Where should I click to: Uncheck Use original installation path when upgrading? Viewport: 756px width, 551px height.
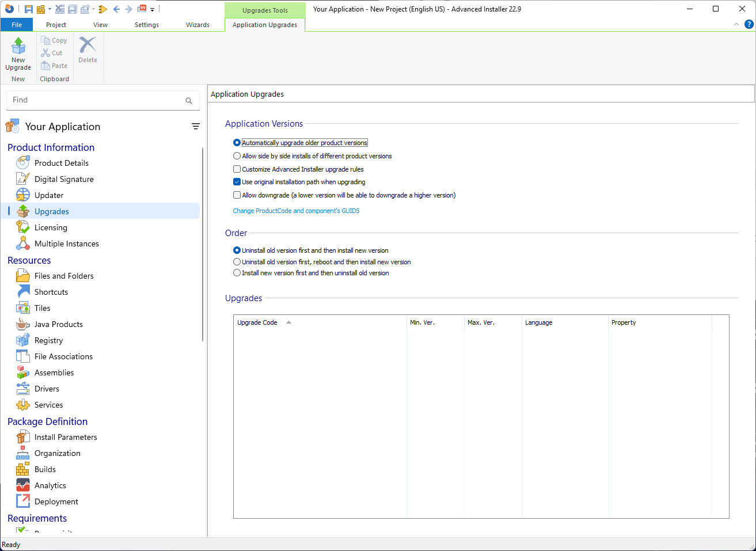tap(237, 181)
